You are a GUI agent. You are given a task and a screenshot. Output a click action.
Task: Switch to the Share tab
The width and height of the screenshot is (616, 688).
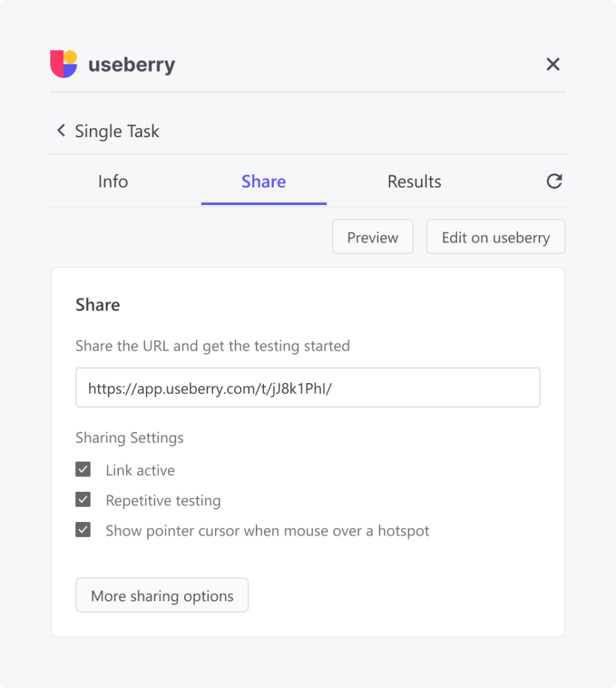(264, 181)
